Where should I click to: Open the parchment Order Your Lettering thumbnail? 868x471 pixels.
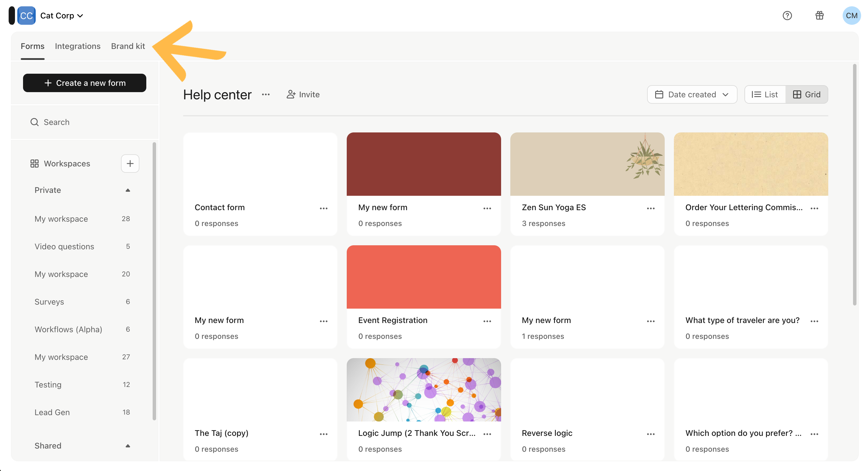click(751, 164)
